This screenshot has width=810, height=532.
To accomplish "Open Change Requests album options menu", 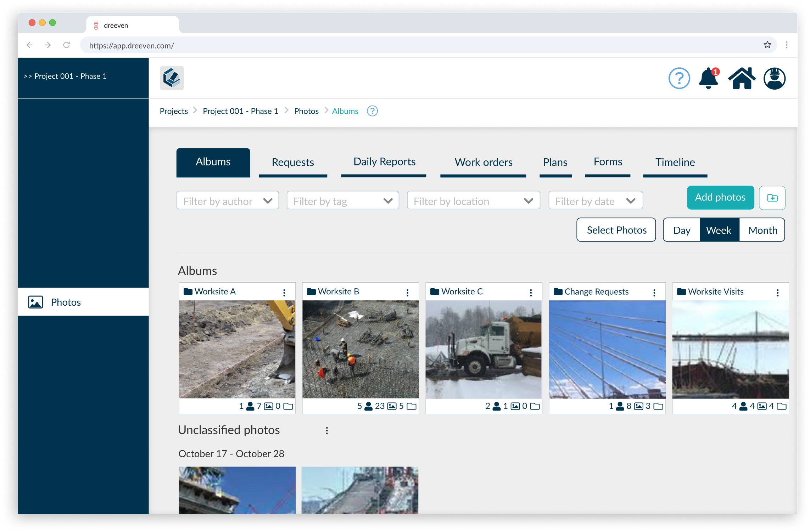I will pos(654,292).
